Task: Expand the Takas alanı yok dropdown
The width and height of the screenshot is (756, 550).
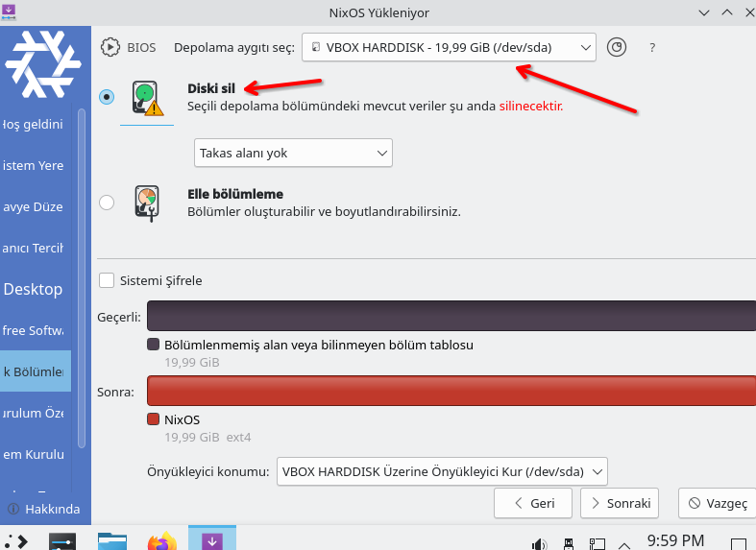Action: tap(293, 153)
